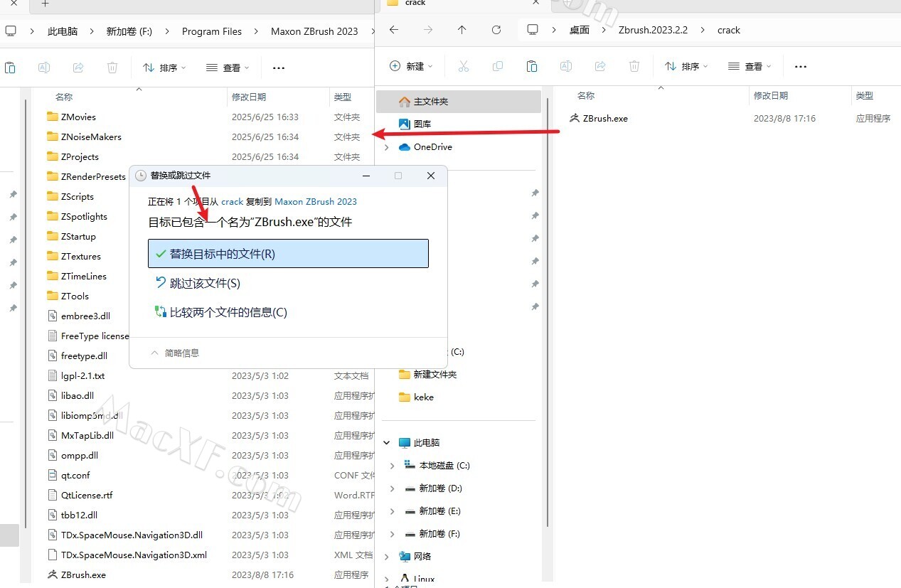Viewport: 901px width, 588px height.
Task: Add a new tab with the plus button
Action: [x=46, y=4]
